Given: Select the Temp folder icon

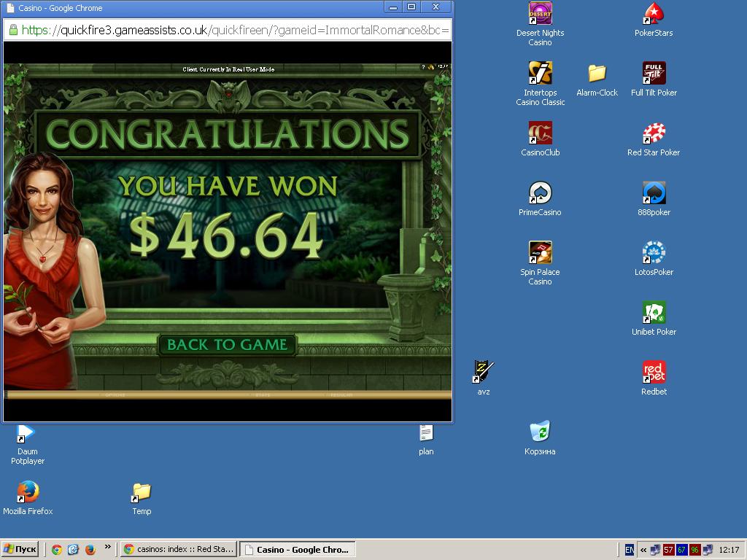Looking at the screenshot, I should click(x=142, y=499).
